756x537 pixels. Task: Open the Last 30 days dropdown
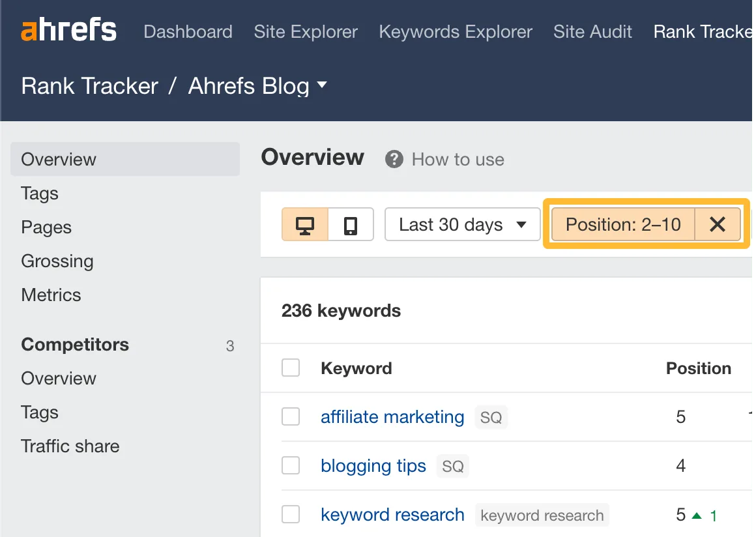pyautogui.click(x=462, y=225)
